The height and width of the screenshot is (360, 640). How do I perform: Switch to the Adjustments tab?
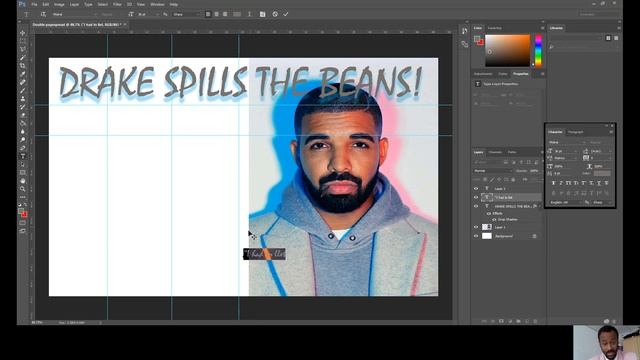click(x=483, y=74)
